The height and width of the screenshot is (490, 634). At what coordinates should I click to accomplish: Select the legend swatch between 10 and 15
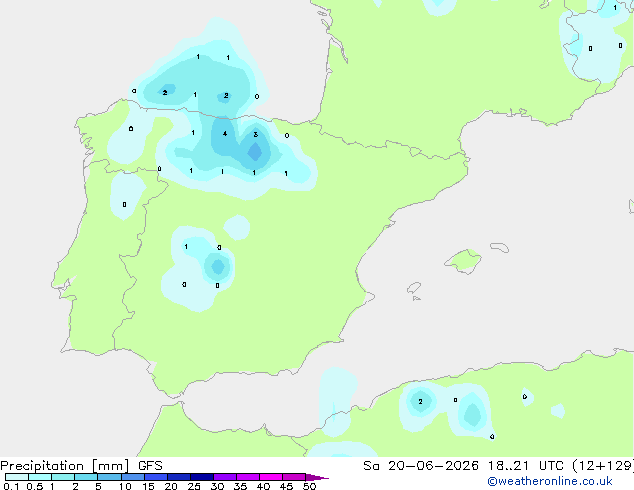point(132,477)
